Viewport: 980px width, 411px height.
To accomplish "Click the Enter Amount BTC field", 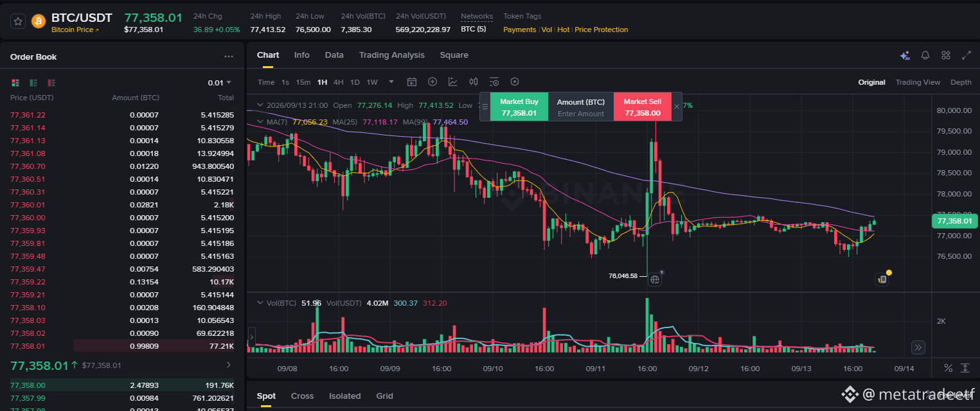I will (x=581, y=114).
